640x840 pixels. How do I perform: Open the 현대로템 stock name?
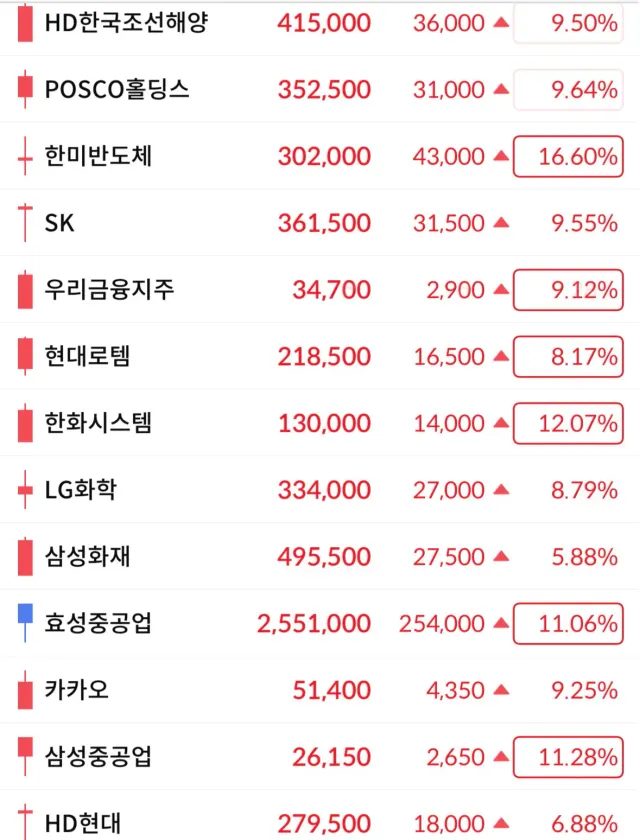tap(88, 357)
